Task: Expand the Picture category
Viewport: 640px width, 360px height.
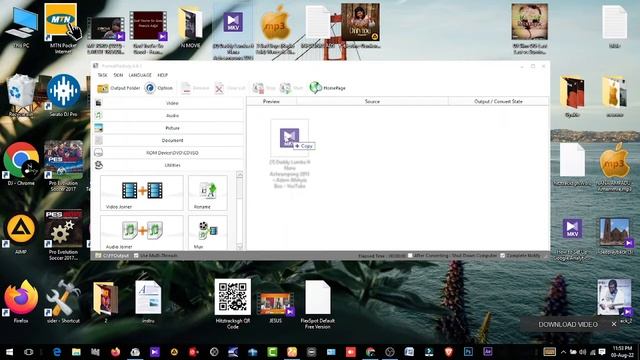Action: tap(168, 128)
